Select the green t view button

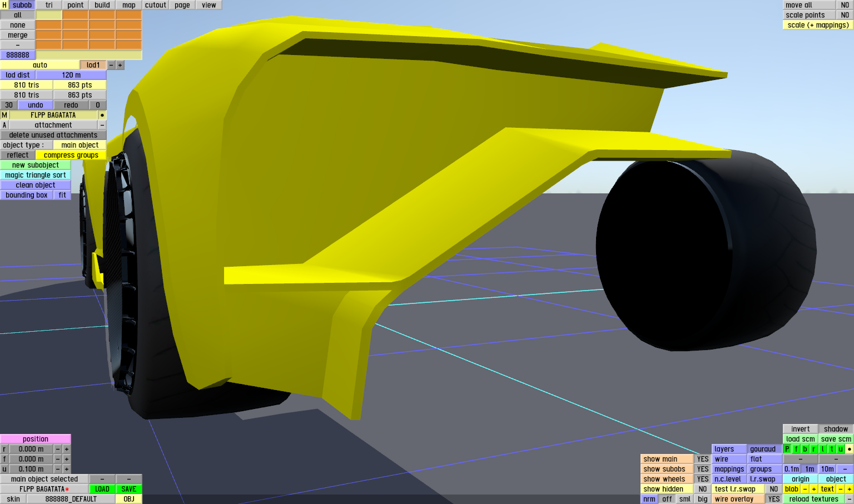(832, 449)
